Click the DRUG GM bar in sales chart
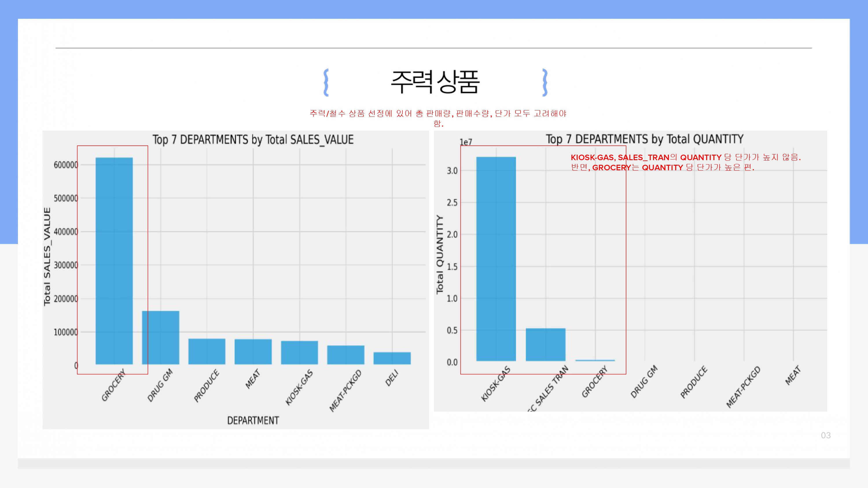 click(x=160, y=337)
